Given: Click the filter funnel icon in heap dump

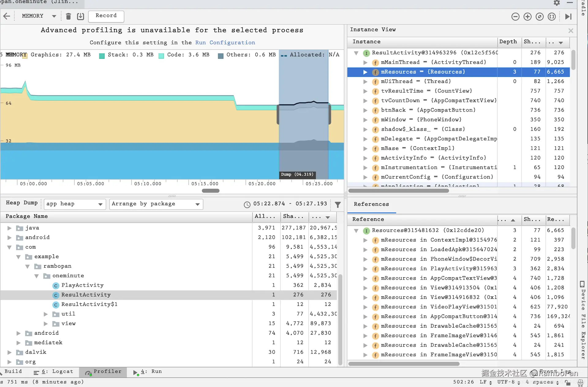Looking at the screenshot, I should point(337,205).
